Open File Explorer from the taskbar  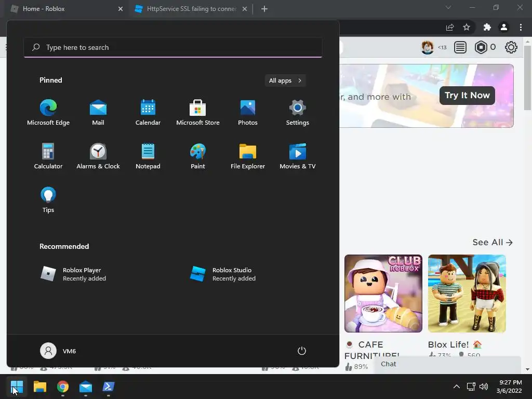[39, 387]
